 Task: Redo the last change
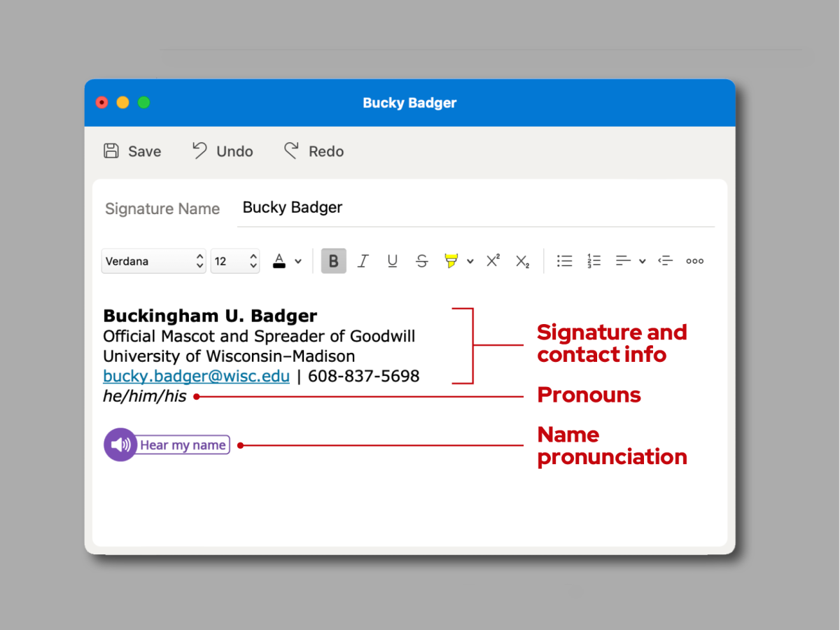pyautogui.click(x=313, y=150)
